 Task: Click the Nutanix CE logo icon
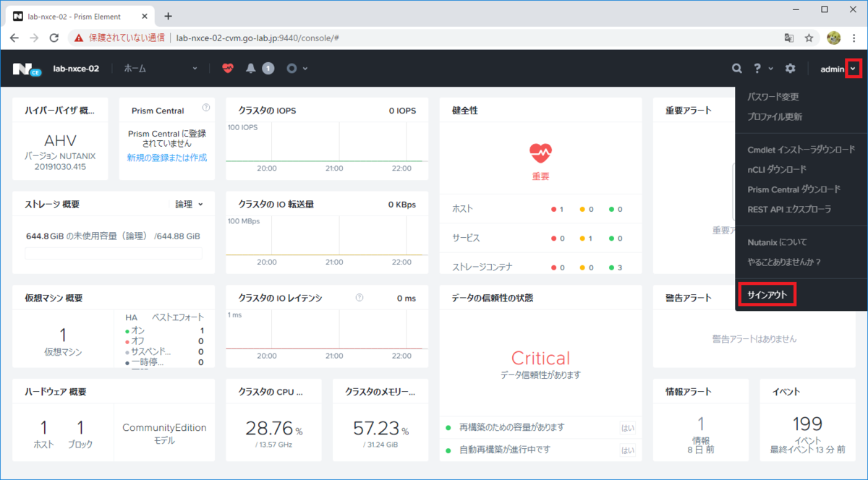tap(26, 69)
